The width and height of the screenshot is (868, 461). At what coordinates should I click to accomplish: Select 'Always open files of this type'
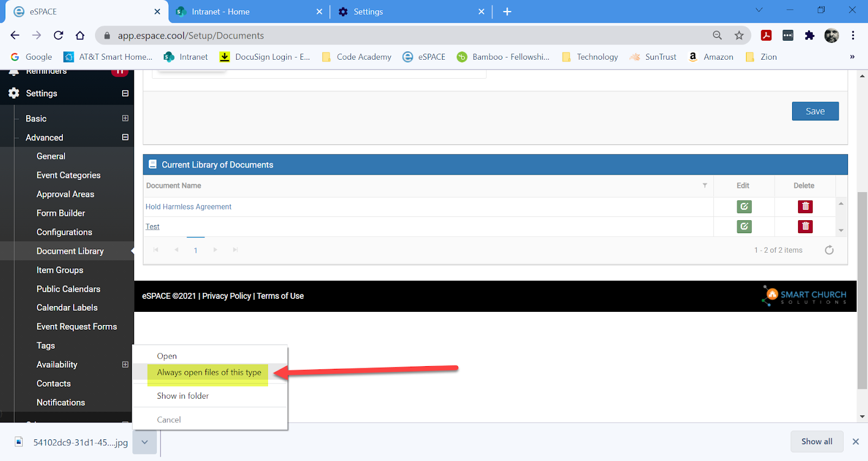(209, 373)
